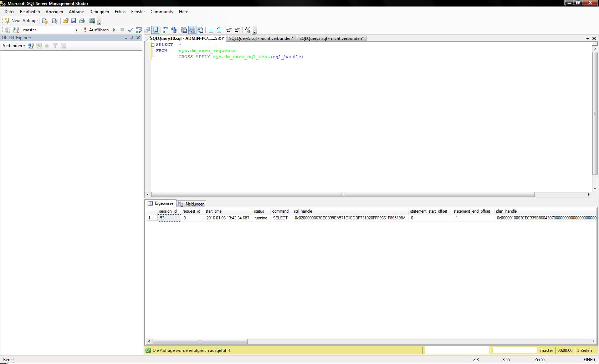Open the Verbinden dropdown in Objekt-Explorer
This screenshot has height=364, width=599.
click(14, 46)
